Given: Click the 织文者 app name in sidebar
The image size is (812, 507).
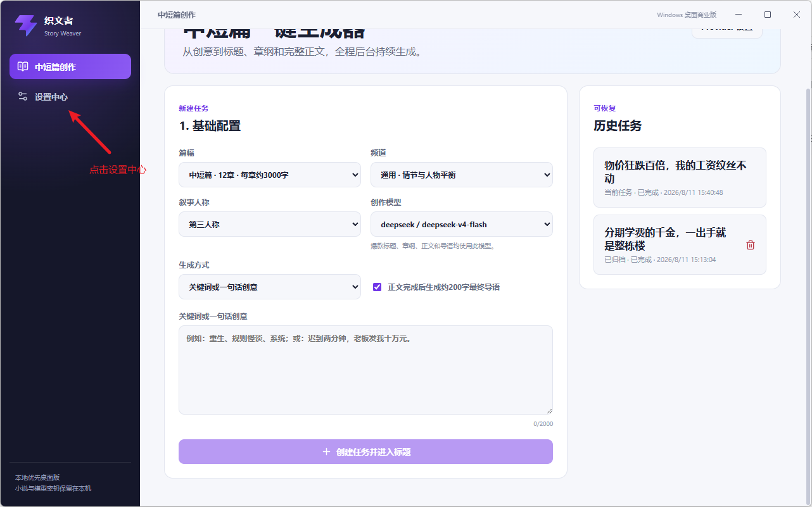Looking at the screenshot, I should coord(59,21).
